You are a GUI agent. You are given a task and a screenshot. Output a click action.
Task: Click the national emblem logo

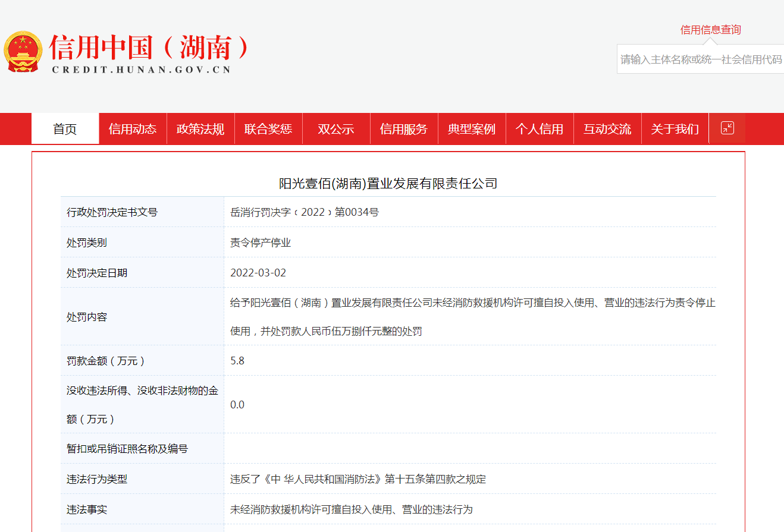23,52
